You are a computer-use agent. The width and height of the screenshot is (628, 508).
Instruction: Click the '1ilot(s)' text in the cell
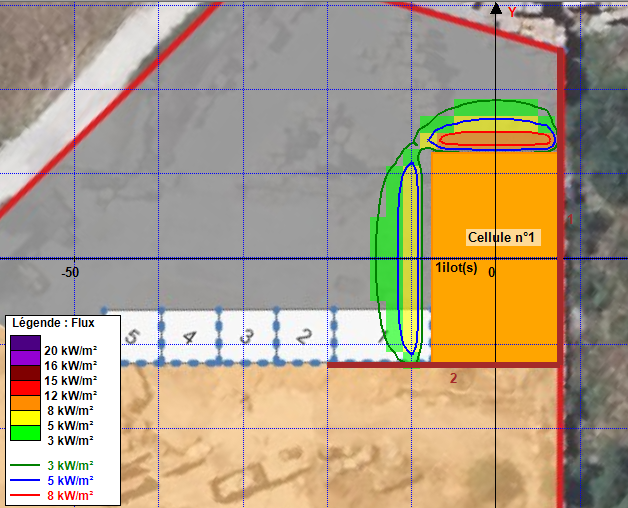pos(456,268)
